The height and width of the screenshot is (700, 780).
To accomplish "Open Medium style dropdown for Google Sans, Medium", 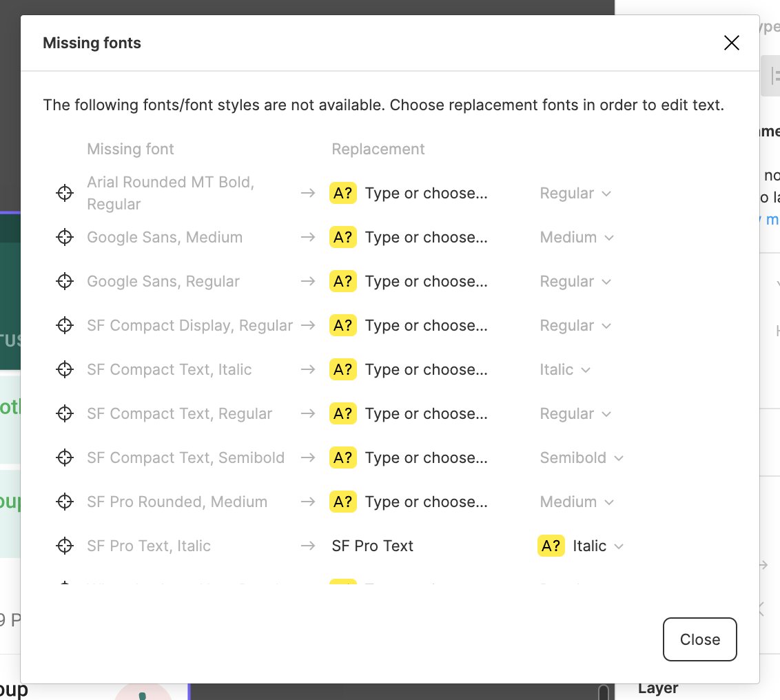I will point(577,237).
